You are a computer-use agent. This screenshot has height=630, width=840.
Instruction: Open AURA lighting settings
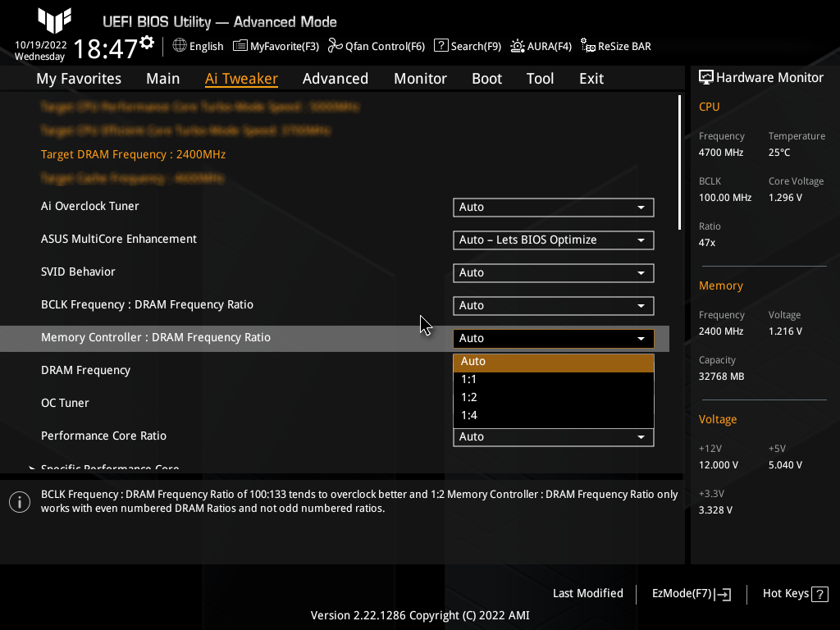[x=541, y=46]
